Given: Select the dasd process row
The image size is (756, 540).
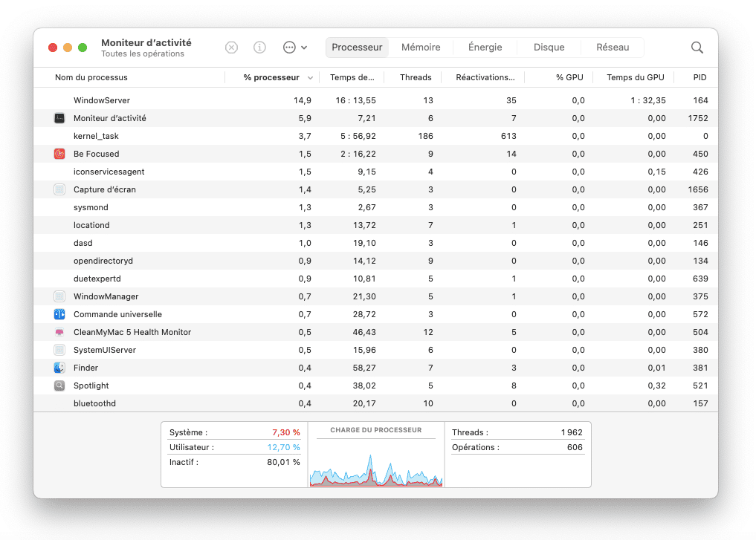Looking at the screenshot, I should (x=375, y=243).
